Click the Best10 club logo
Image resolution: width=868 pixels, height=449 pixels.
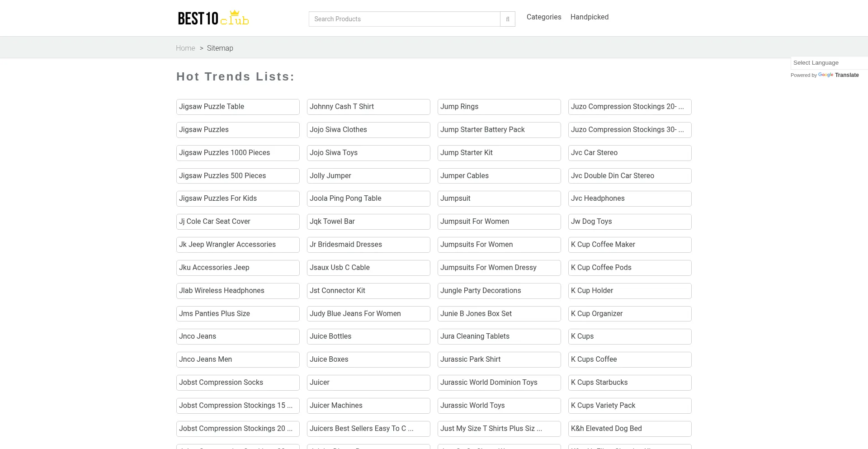(213, 19)
